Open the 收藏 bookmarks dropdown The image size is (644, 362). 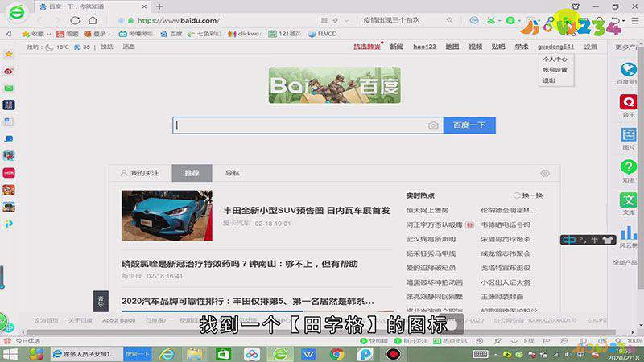(36, 34)
